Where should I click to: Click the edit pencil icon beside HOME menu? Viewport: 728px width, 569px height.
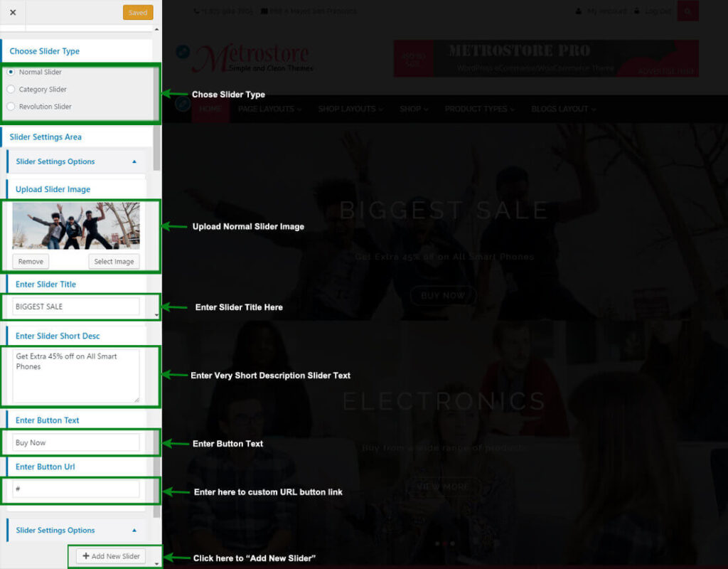point(183,104)
